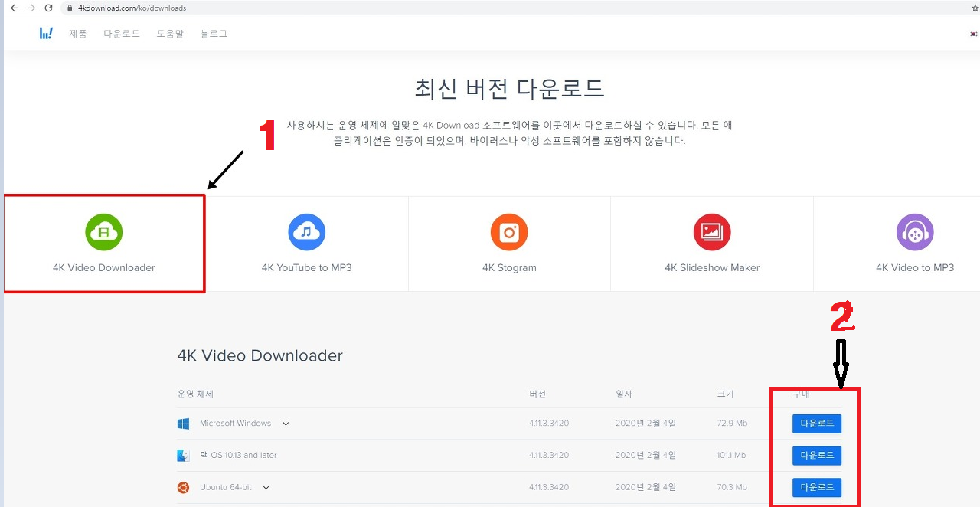
Task: Click the Microsoft Windows logo icon
Action: [x=183, y=424]
